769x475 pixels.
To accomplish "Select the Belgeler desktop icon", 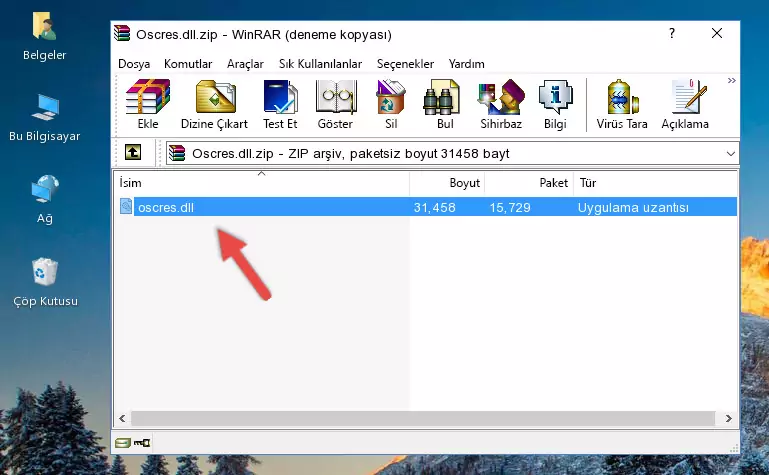I will pos(44,37).
